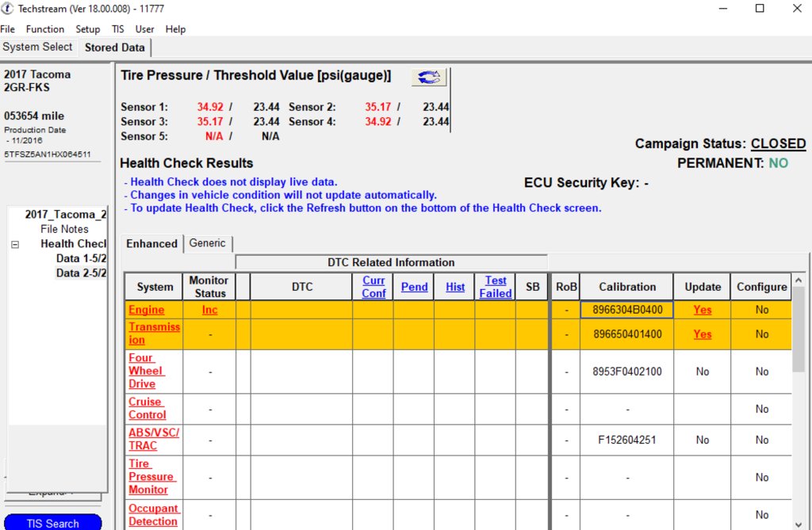Select the Stored Data tab
812x530 pixels.
(x=114, y=48)
